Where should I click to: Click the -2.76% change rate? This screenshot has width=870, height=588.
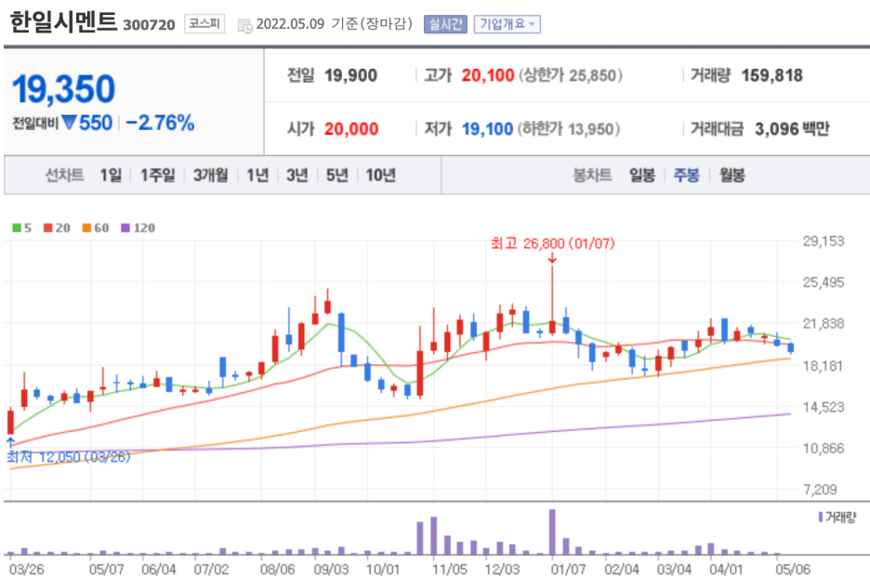(x=161, y=123)
